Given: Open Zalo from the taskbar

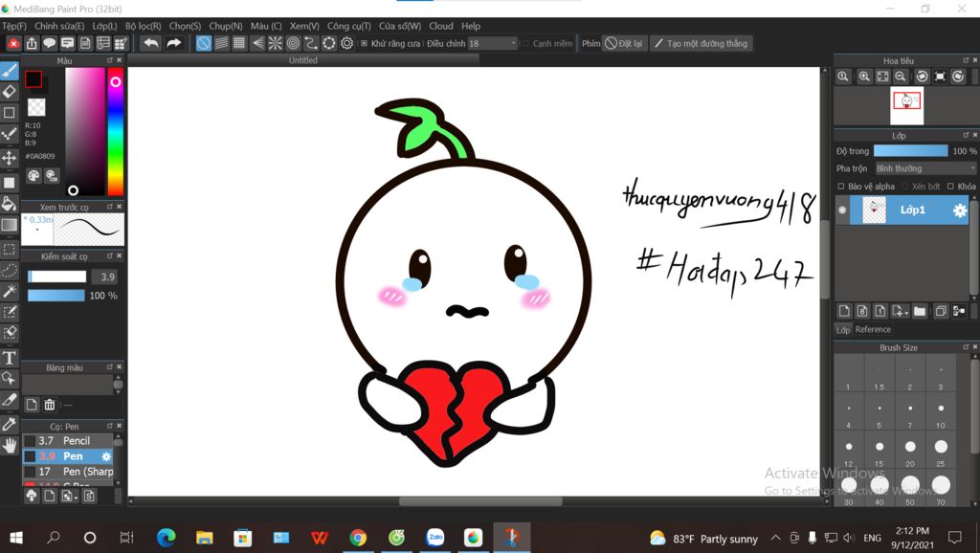Looking at the screenshot, I should 435,538.
